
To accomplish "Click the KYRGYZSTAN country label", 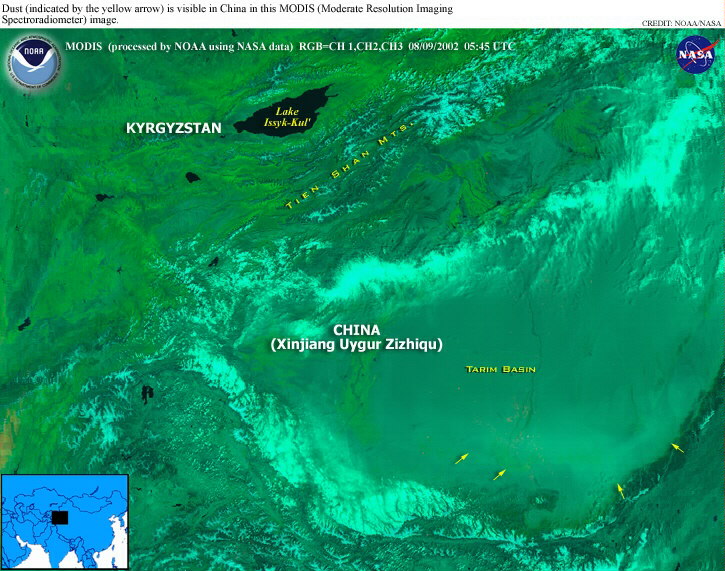I will 174,128.
